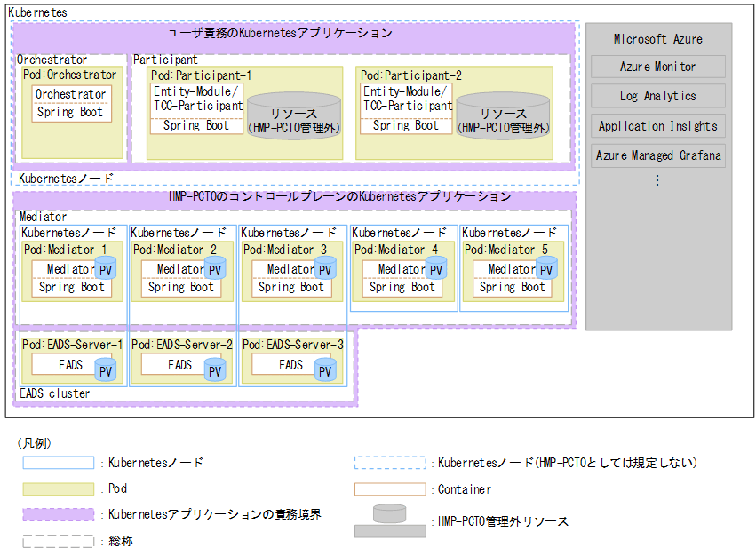
Task: Toggle the Kubernetesノード legend swatch
Action: coord(59,463)
